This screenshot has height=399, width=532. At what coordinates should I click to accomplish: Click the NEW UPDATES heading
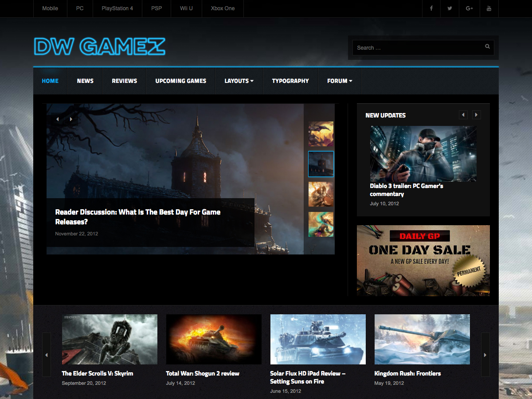386,115
